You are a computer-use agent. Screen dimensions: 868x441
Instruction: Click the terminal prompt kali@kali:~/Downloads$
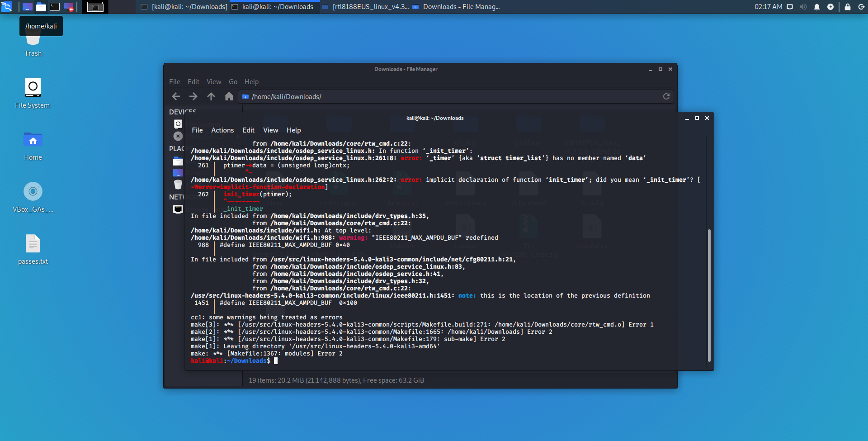[x=231, y=361]
